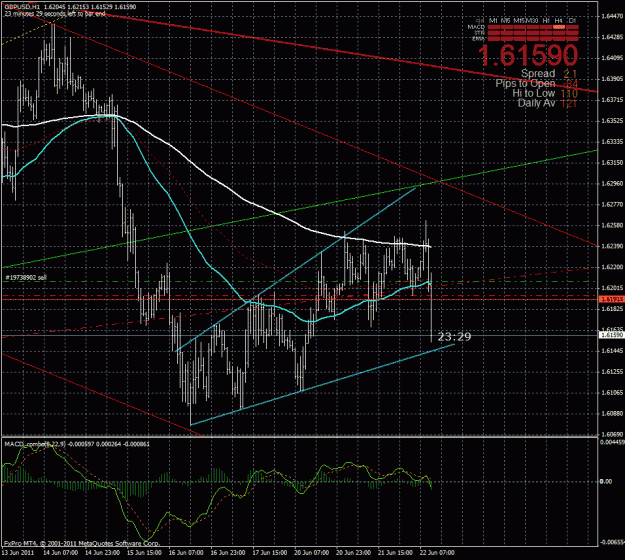Viewport: 625px width, 560px height.
Task: Click the 0.00 level on MACD scale
Action: tap(606, 481)
